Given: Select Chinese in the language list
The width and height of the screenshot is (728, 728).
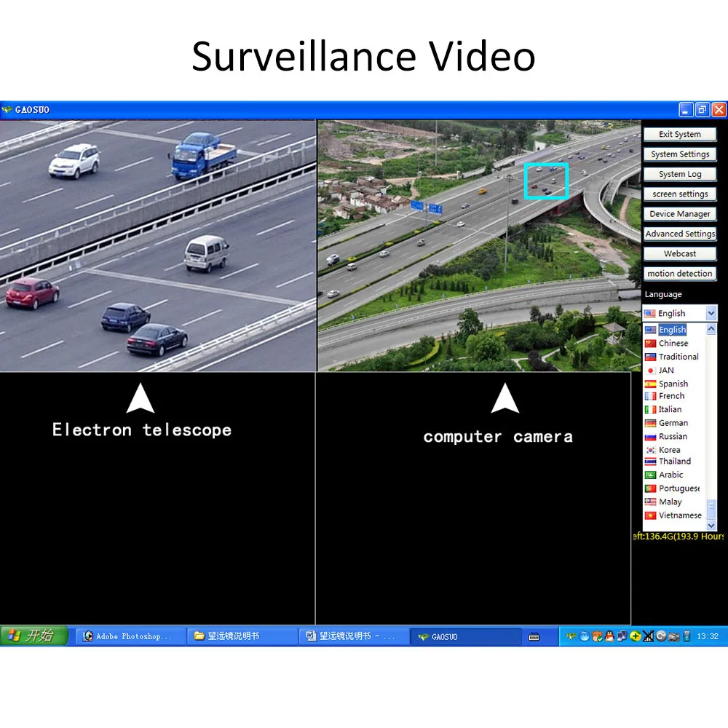Looking at the screenshot, I should (673, 343).
